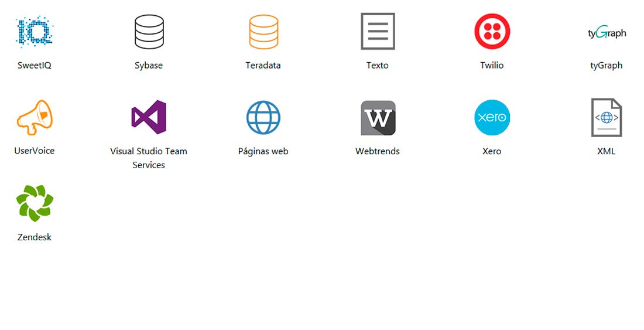Viewport: 644px width, 330px height.
Task: Open the tyGraph logo icon
Action: pos(607,32)
